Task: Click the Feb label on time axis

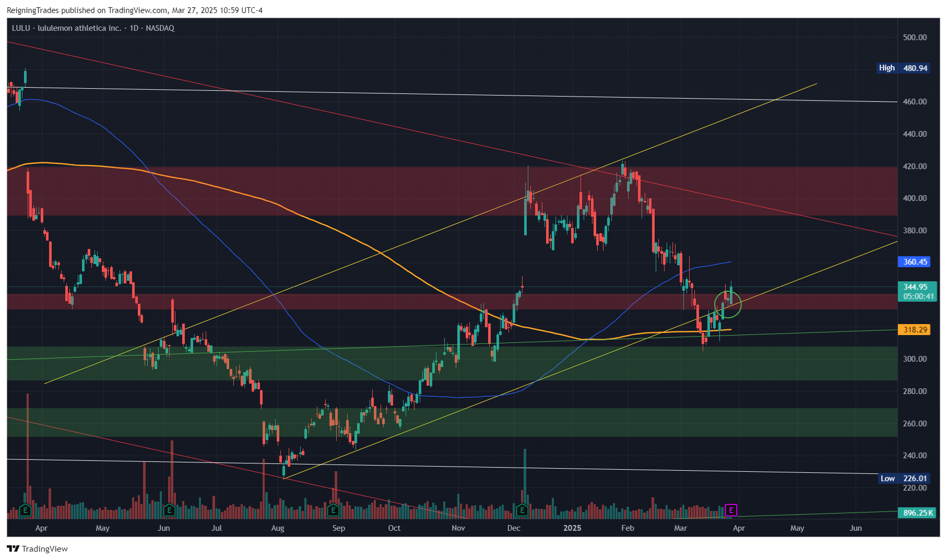Action: 628,528
